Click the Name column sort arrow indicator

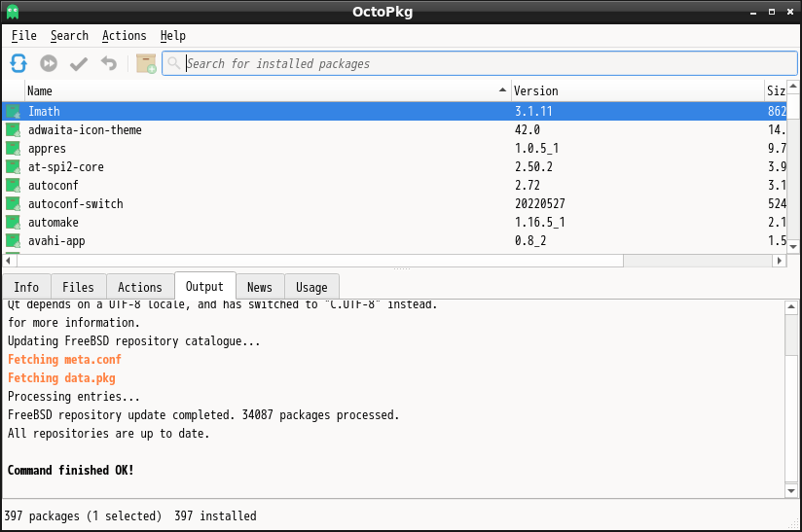coord(503,89)
